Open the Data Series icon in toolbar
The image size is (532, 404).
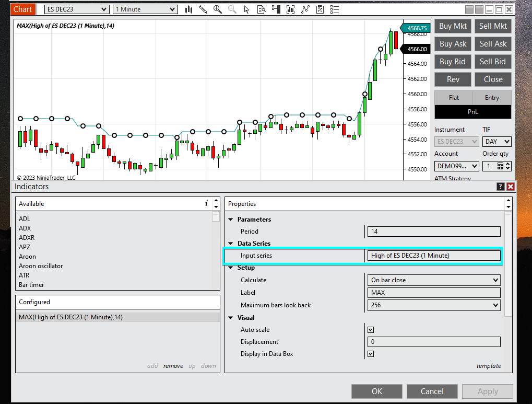[x=290, y=9]
